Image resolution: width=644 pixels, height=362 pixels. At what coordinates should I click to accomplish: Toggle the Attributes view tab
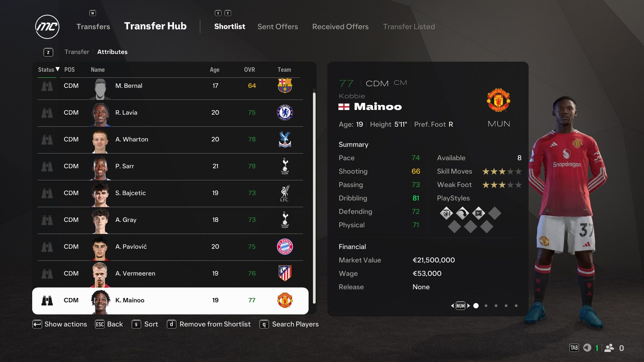(112, 52)
